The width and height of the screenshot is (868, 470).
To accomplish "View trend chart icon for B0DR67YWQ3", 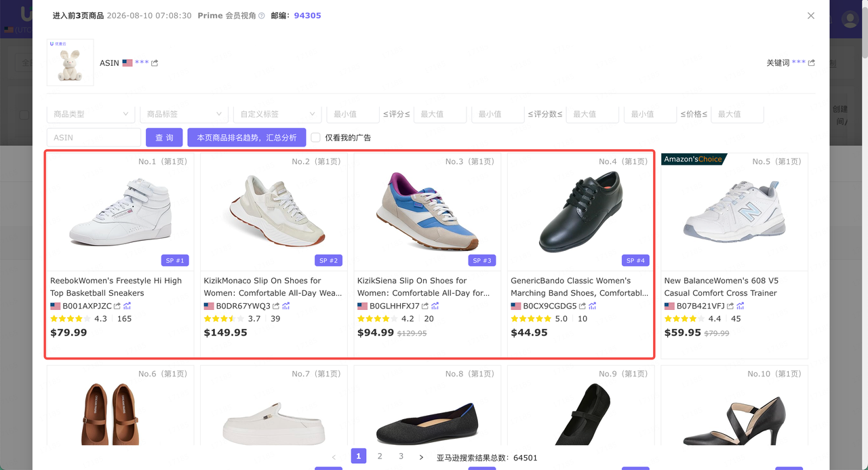I will [286, 306].
